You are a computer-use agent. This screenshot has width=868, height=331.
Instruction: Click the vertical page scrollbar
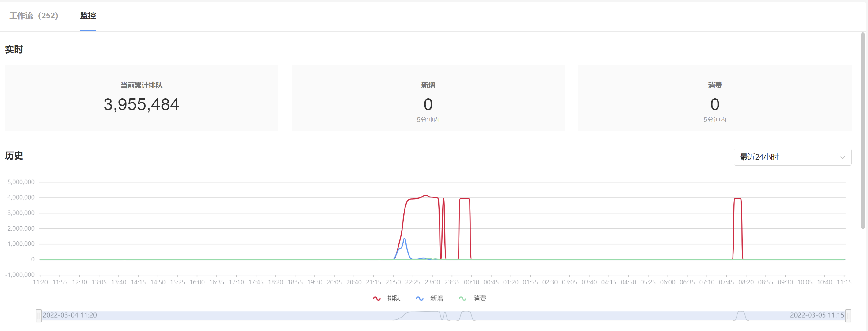[x=862, y=131]
